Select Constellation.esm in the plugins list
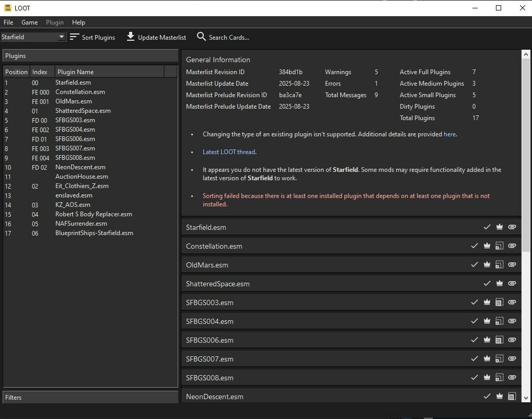This screenshot has width=532, height=419. click(x=90, y=92)
